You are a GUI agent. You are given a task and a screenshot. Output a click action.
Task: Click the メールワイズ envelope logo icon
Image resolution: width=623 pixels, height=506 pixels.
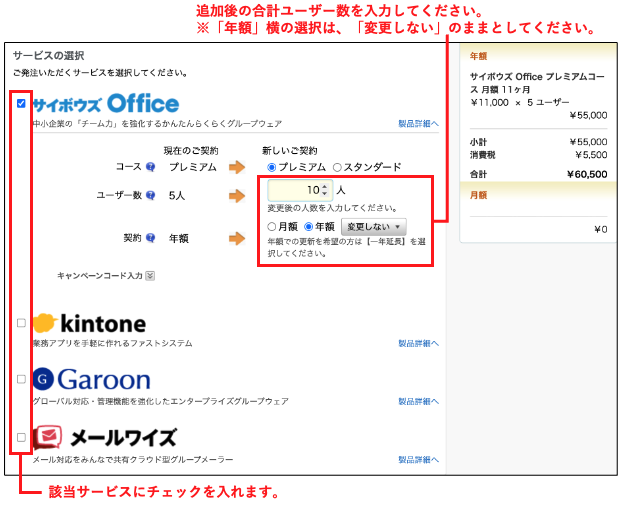(46, 437)
